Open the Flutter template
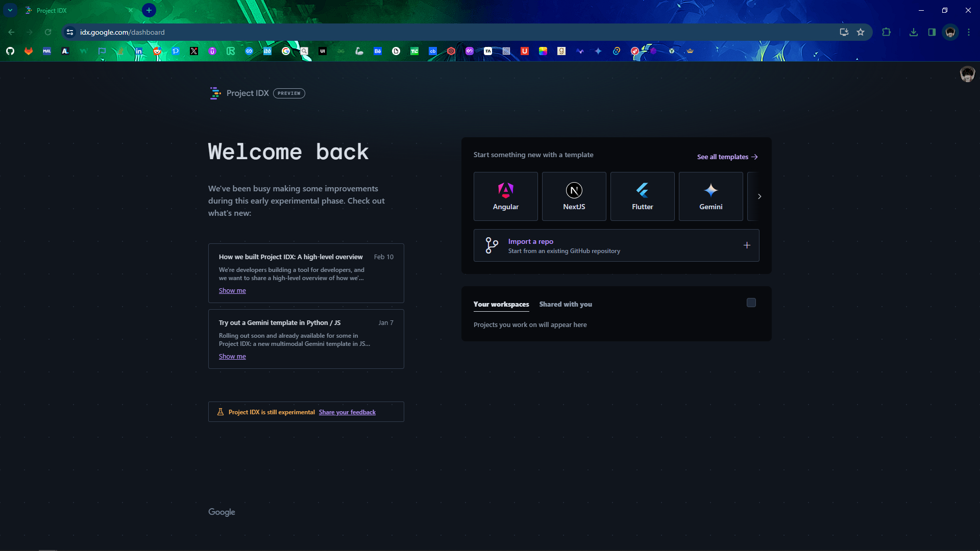 642,196
